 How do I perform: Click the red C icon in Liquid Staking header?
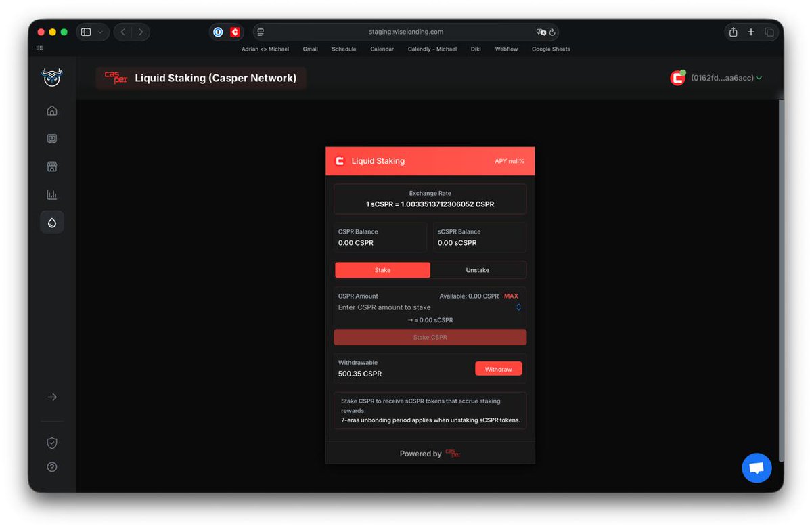pyautogui.click(x=340, y=161)
